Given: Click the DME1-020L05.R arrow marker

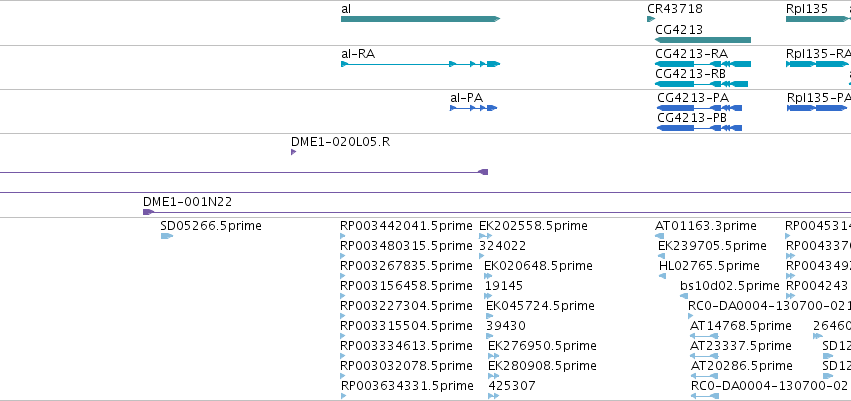Looking at the screenshot, I should [x=294, y=152].
